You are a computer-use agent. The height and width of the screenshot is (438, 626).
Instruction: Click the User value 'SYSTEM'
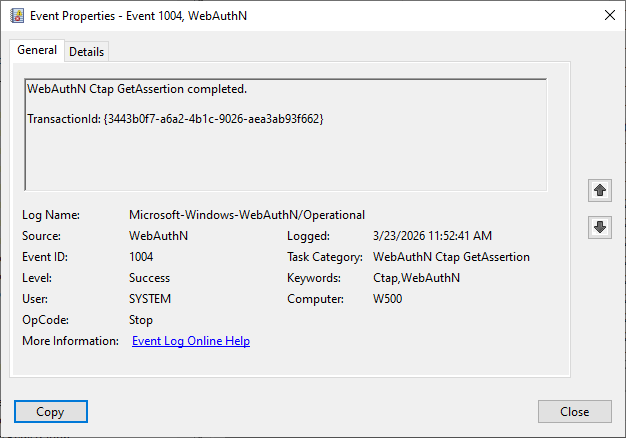[150, 299]
